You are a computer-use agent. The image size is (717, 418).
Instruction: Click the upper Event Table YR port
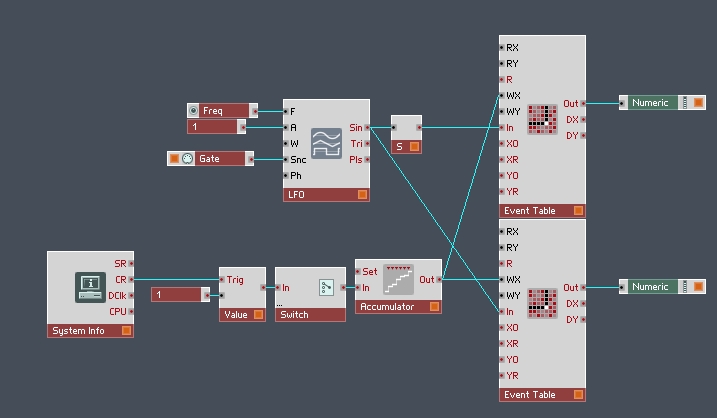(502, 192)
